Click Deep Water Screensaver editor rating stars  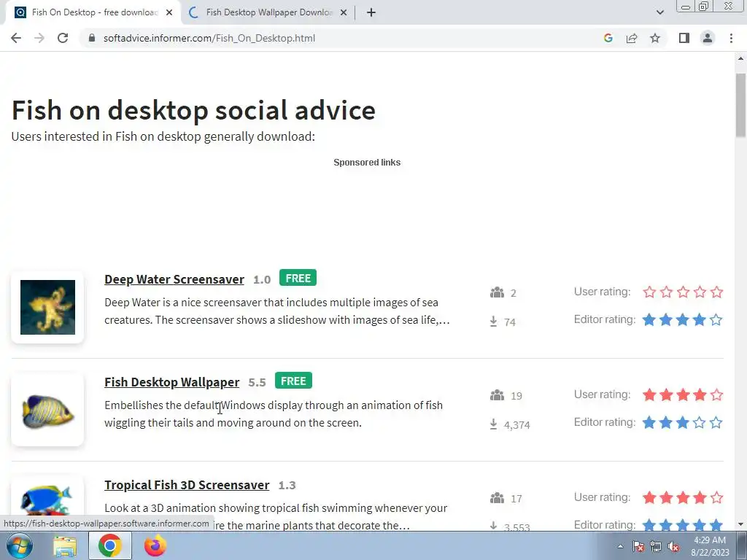click(x=683, y=319)
